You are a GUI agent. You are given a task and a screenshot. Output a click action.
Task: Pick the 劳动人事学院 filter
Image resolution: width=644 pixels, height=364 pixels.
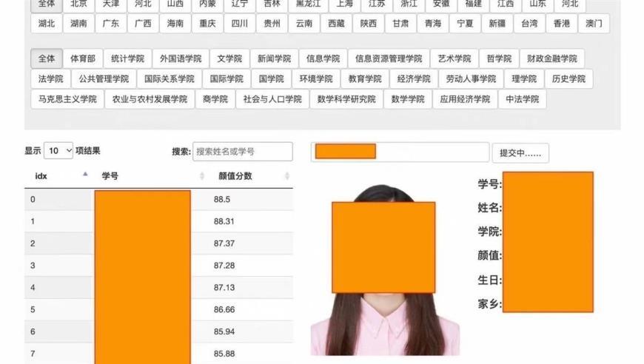click(x=471, y=78)
